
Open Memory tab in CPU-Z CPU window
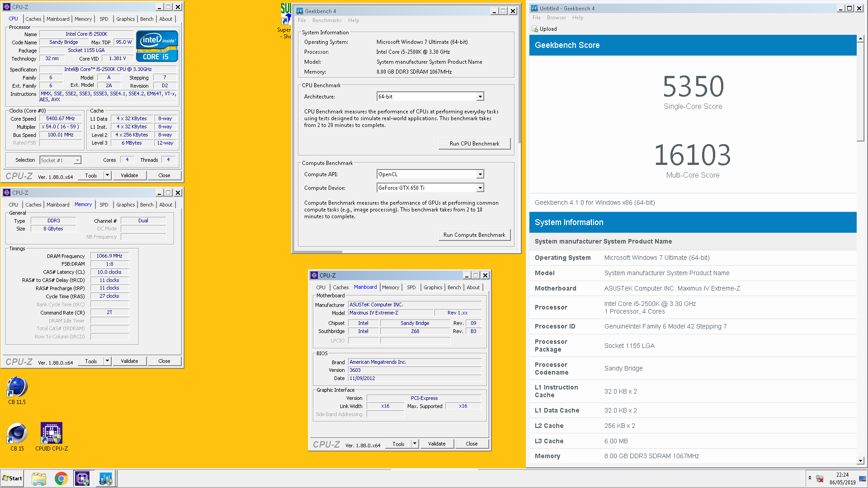pos(83,19)
